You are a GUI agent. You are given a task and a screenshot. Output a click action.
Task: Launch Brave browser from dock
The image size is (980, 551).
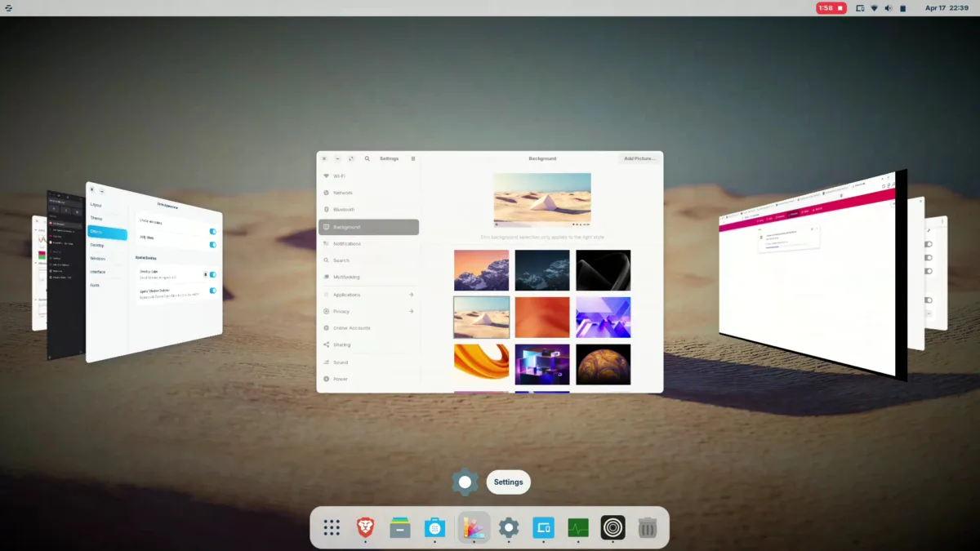[x=367, y=528]
